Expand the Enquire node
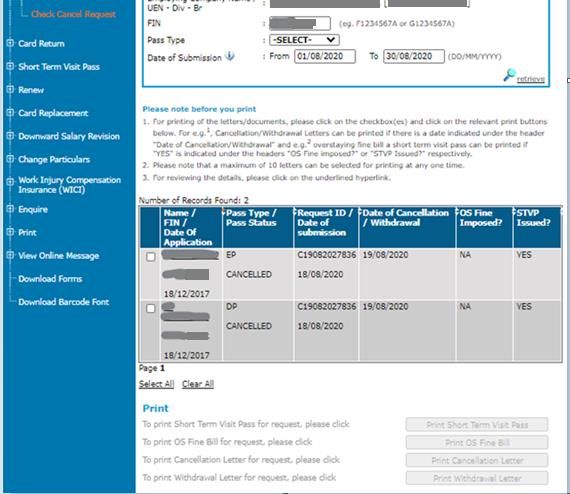The image size is (570, 494). click(x=10, y=209)
